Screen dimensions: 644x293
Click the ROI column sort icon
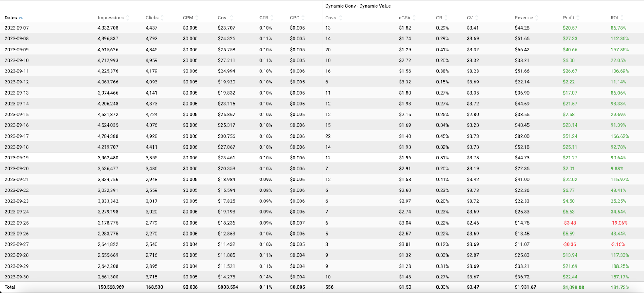(622, 18)
